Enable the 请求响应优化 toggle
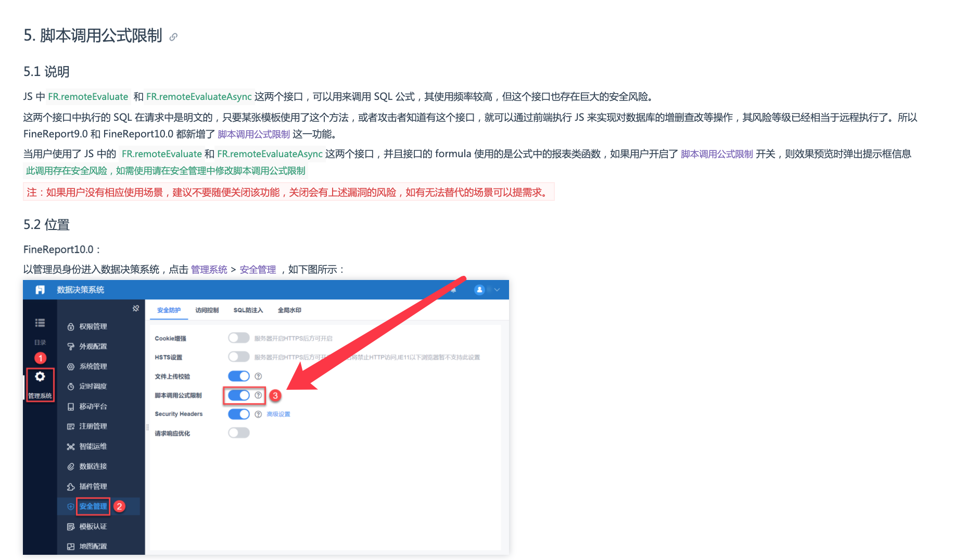This screenshot has width=965, height=560. (x=239, y=433)
